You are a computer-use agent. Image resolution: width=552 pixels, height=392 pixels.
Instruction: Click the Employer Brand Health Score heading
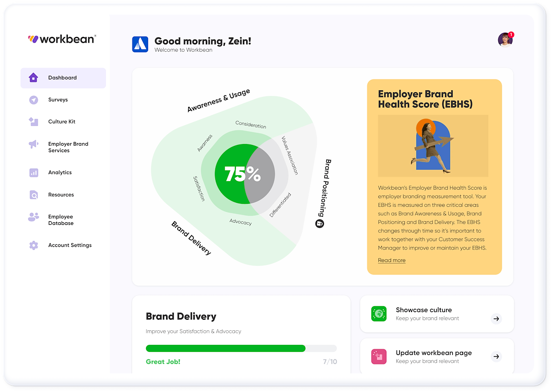tap(425, 99)
